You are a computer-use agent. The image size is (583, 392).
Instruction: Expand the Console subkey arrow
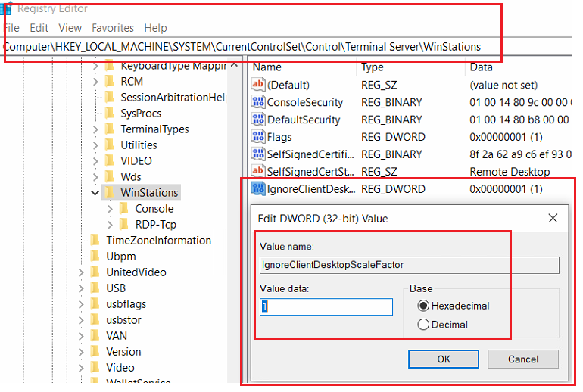pos(111,208)
